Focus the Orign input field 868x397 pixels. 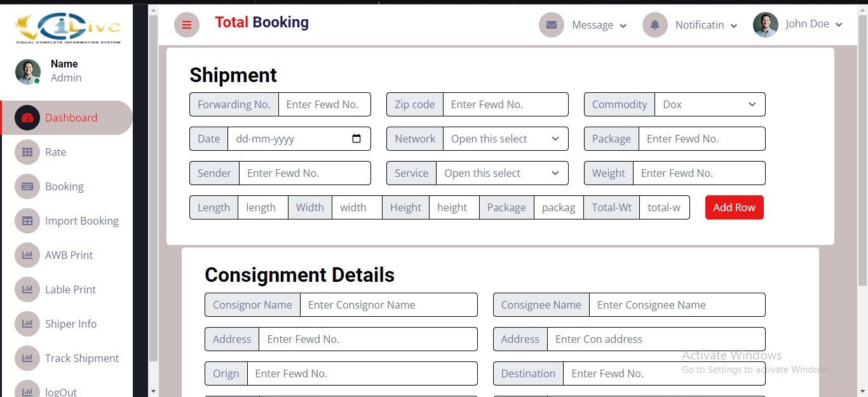(362, 373)
